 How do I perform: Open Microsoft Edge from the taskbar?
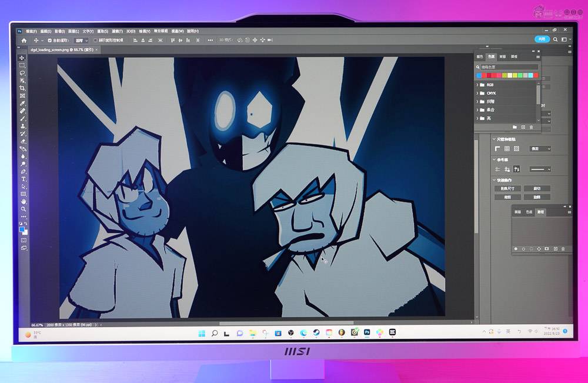tap(303, 333)
